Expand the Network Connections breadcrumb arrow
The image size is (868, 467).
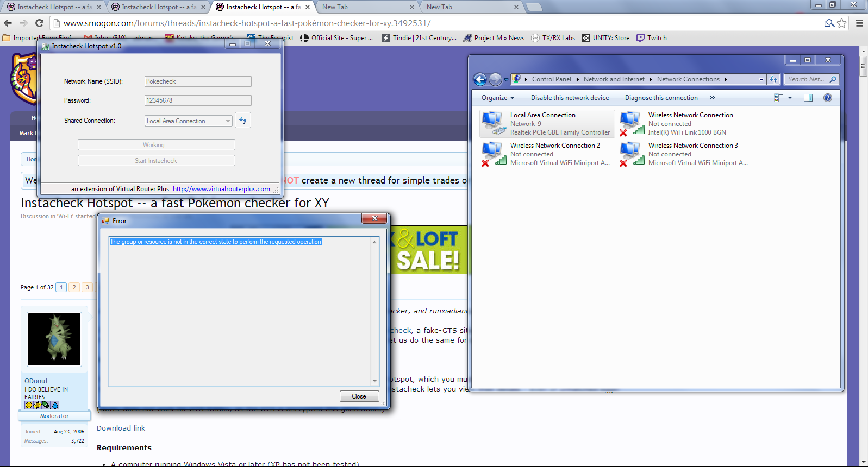(x=726, y=79)
